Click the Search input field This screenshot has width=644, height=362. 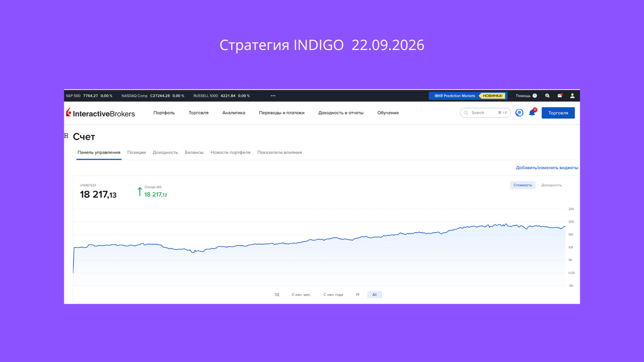click(485, 113)
